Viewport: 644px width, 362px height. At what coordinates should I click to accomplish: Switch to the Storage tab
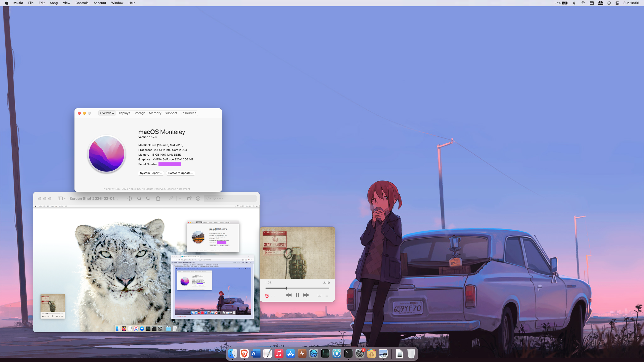[x=139, y=113]
